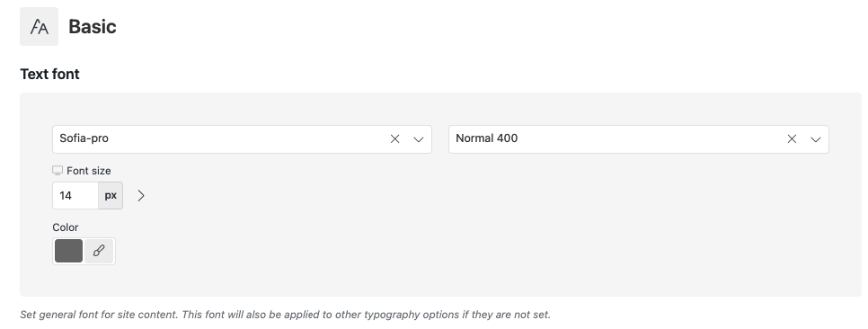The image size is (868, 329).
Task: Open the Sofia-pro dropdown chevron
Action: coord(419,139)
